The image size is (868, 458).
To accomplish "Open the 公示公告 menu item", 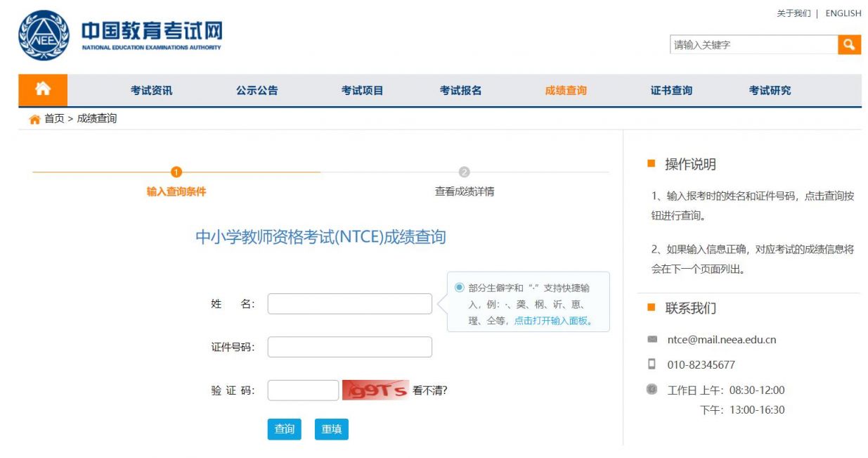I will pos(256,90).
